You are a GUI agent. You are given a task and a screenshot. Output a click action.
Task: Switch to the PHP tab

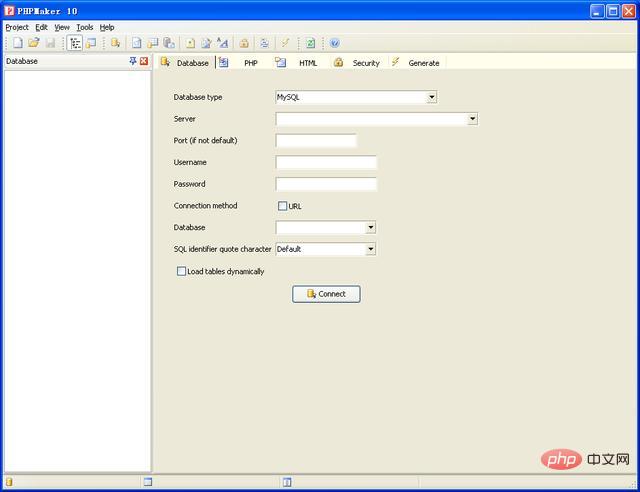point(243,63)
